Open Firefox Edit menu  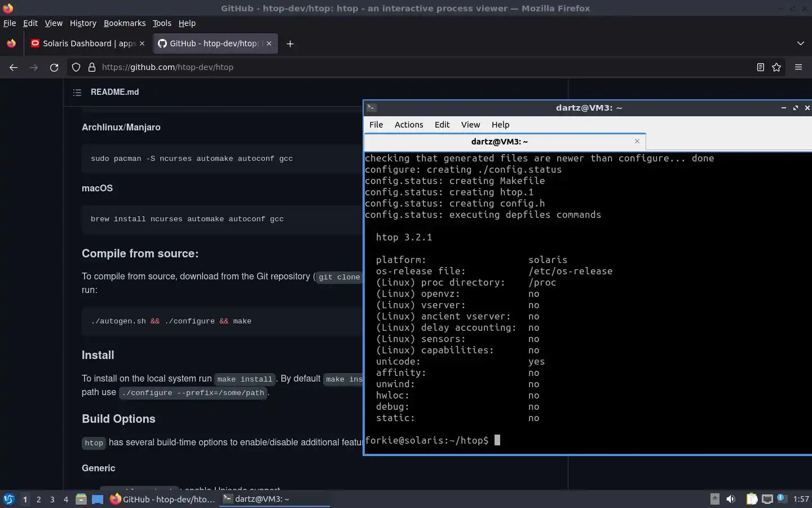tap(30, 23)
